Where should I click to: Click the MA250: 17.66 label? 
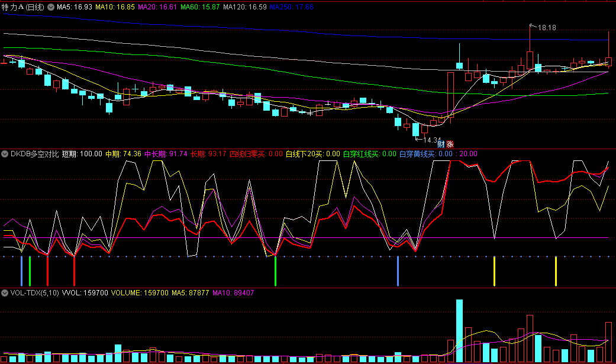[x=292, y=7]
